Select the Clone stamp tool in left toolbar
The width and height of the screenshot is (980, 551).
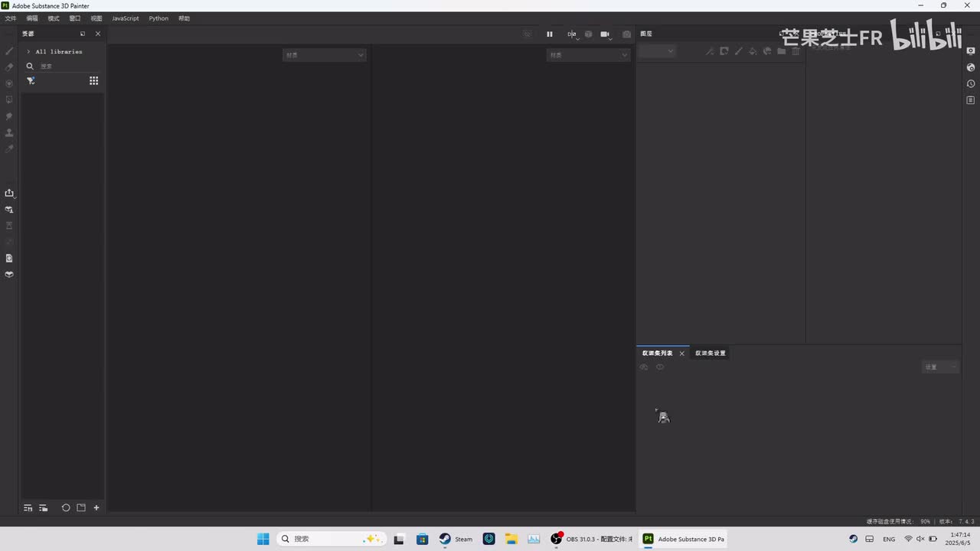tap(9, 132)
